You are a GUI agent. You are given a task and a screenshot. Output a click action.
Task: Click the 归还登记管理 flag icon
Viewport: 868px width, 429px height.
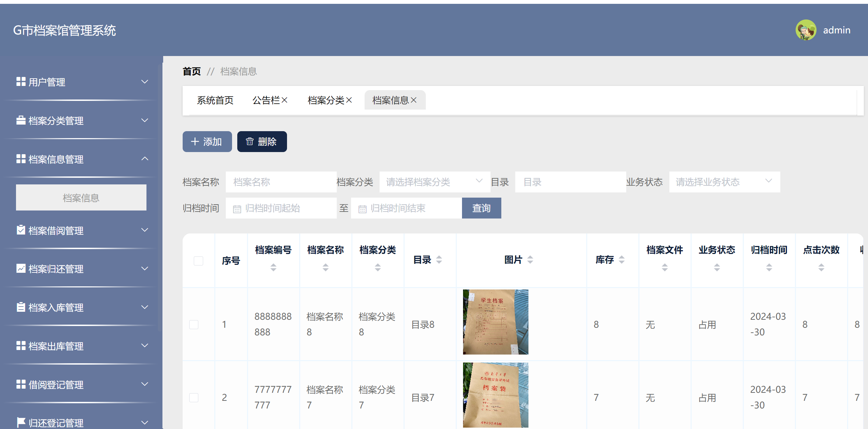21,422
